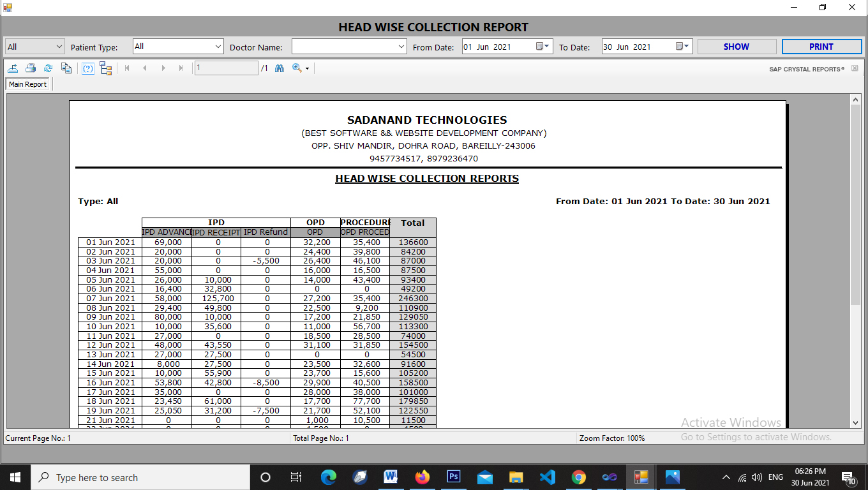Open Microsoft Edge from the taskbar
Image resolution: width=868 pixels, height=490 pixels.
(x=329, y=477)
